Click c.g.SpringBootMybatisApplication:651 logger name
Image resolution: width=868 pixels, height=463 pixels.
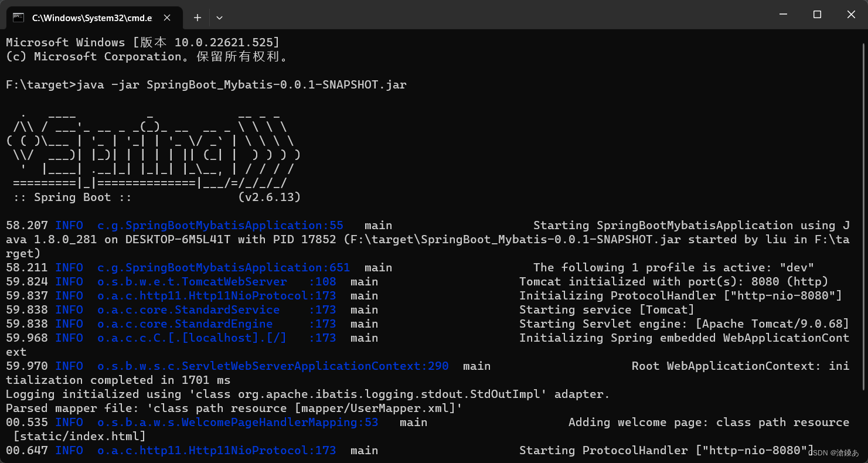click(x=224, y=268)
